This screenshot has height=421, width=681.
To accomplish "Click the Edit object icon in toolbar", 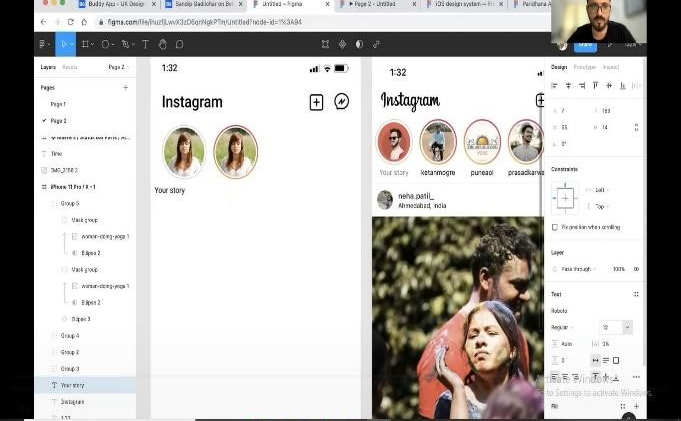I will click(325, 44).
